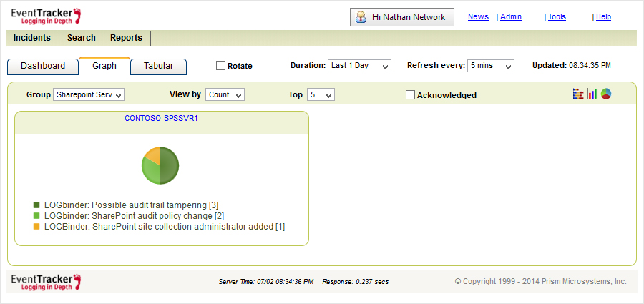This screenshot has width=644, height=304.
Task: Switch to the Dashboard tab
Action: point(43,67)
